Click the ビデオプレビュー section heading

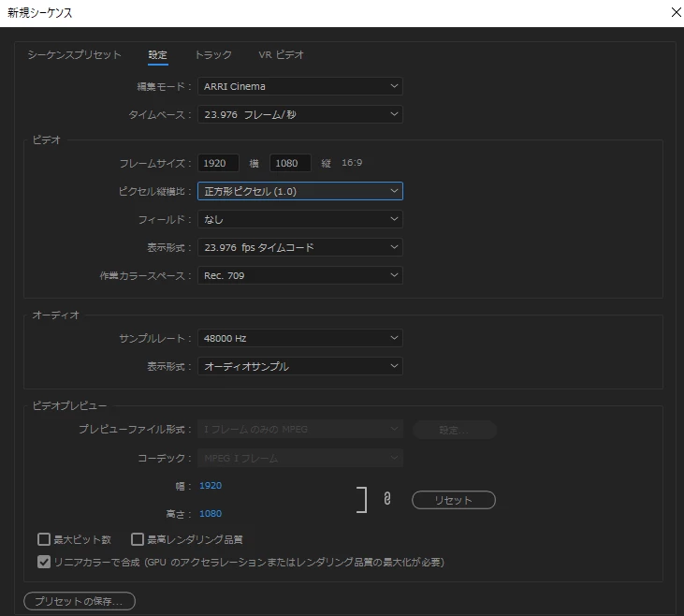[69, 405]
